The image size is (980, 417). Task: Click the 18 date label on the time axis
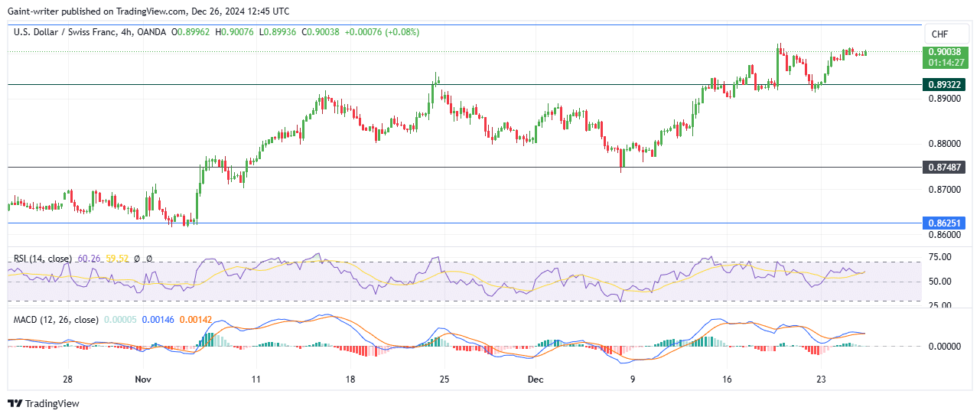click(350, 379)
